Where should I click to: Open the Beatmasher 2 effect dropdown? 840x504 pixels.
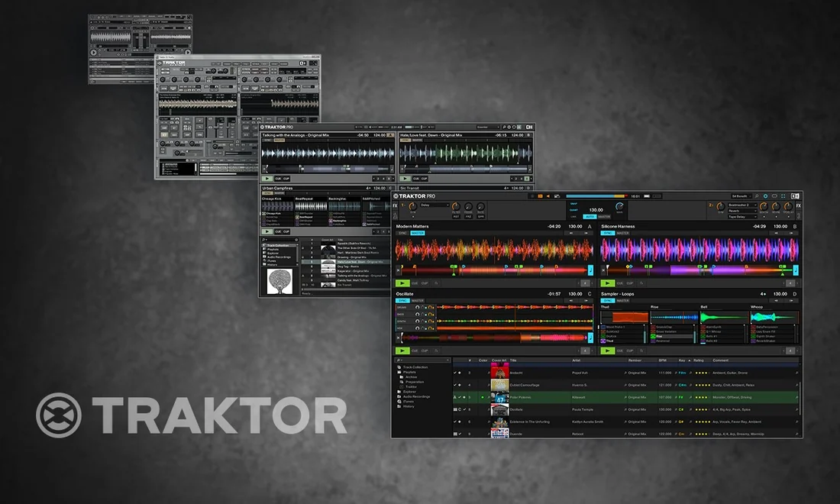click(x=741, y=205)
